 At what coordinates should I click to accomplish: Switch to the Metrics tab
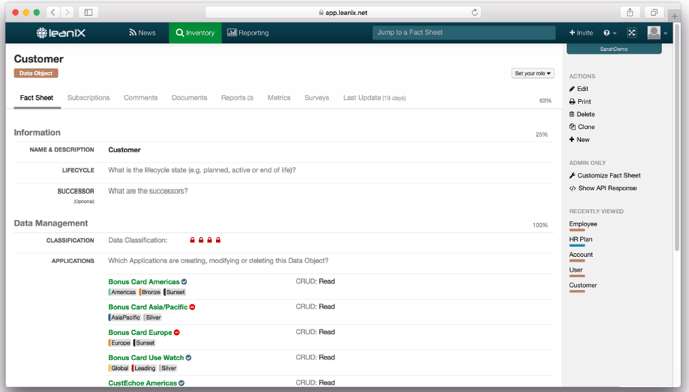coord(279,98)
